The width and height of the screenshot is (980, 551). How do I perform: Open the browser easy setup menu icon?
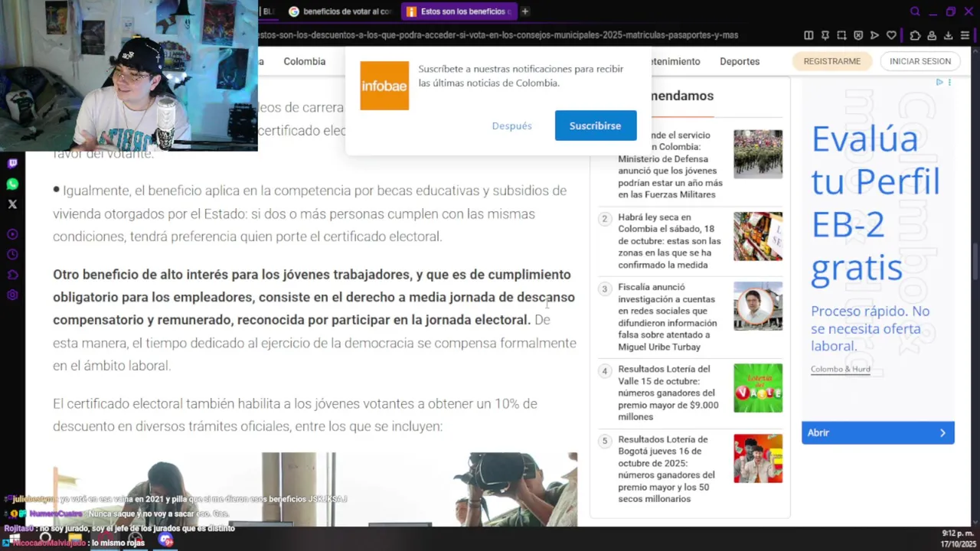click(x=965, y=35)
